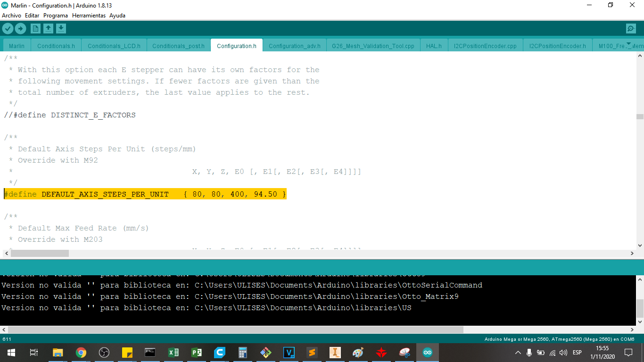Click the Arduino Mega board and COM6 status text
The width and height of the screenshot is (644, 362).
click(560, 339)
